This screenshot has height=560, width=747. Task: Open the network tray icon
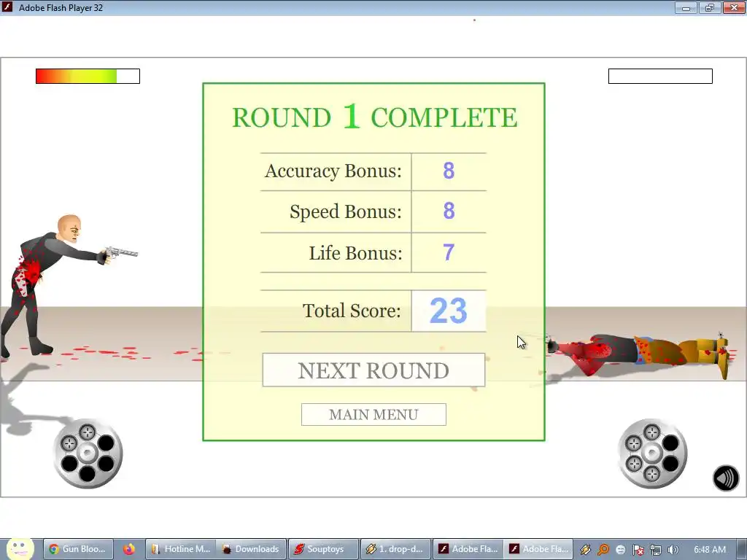click(656, 550)
